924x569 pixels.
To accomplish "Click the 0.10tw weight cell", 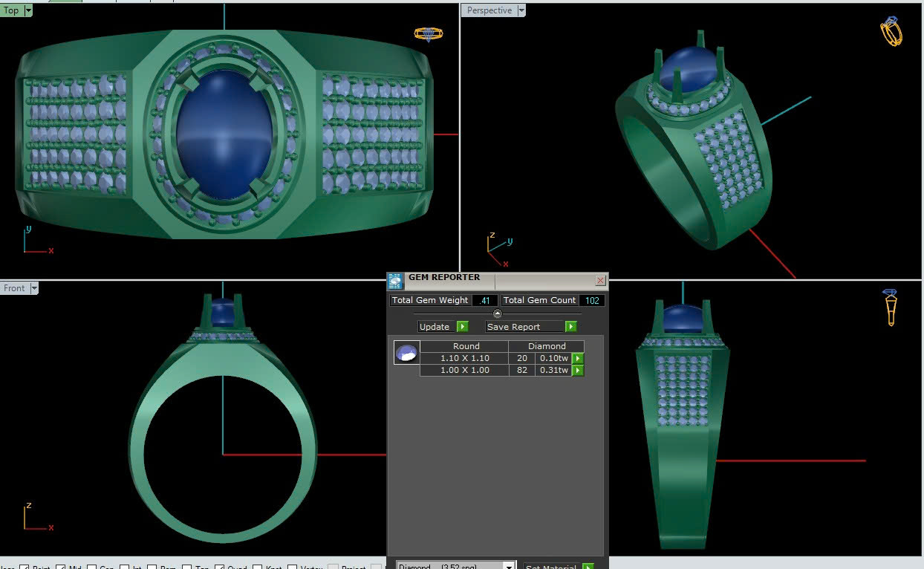I will point(554,358).
